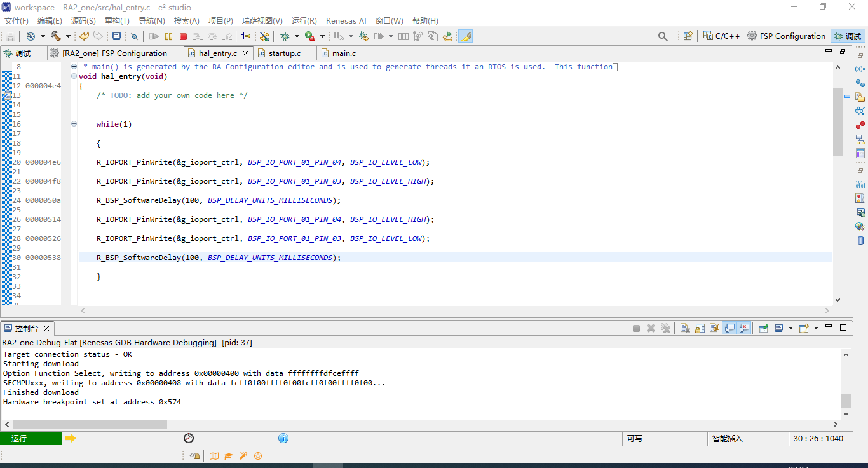Image resolution: width=868 pixels, height=468 pixels.
Task: Click the Run with toolbox launch icon
Action: click(310, 36)
